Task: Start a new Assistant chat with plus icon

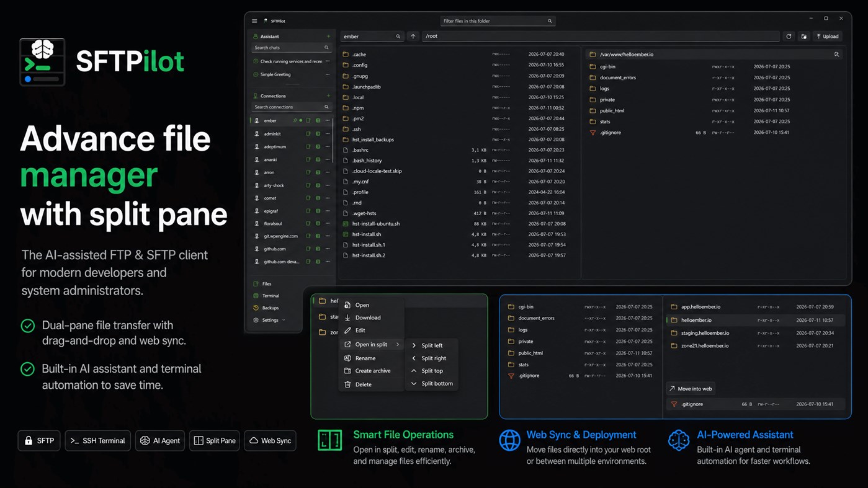Action: pos(328,37)
